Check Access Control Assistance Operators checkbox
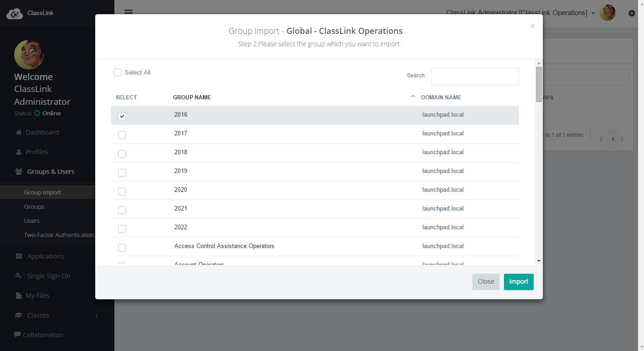The height and width of the screenshot is (351, 644). pyautogui.click(x=122, y=248)
